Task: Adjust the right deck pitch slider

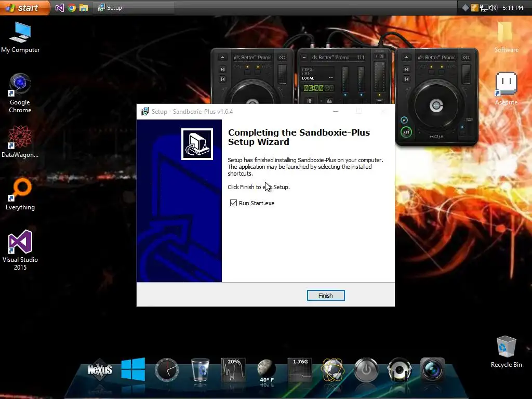Action: click(466, 74)
